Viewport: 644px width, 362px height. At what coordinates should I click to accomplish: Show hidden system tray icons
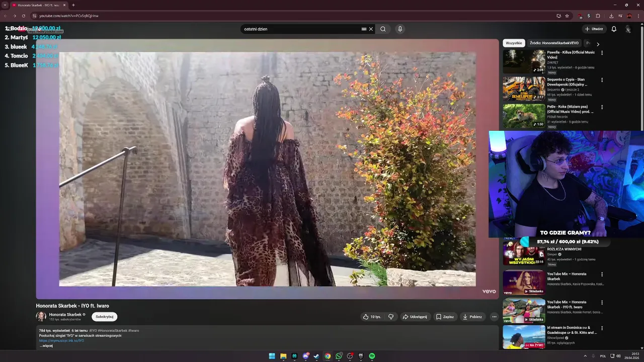point(585,356)
